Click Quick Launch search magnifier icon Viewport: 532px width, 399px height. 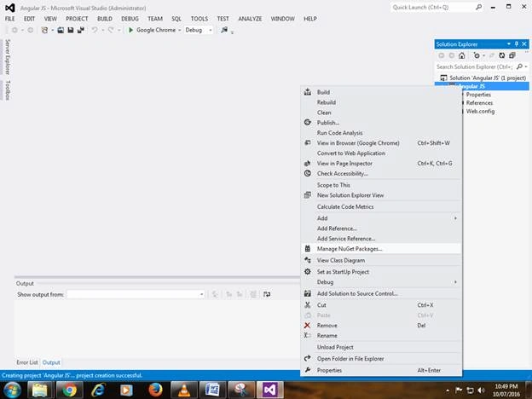pyautogui.click(x=479, y=7)
